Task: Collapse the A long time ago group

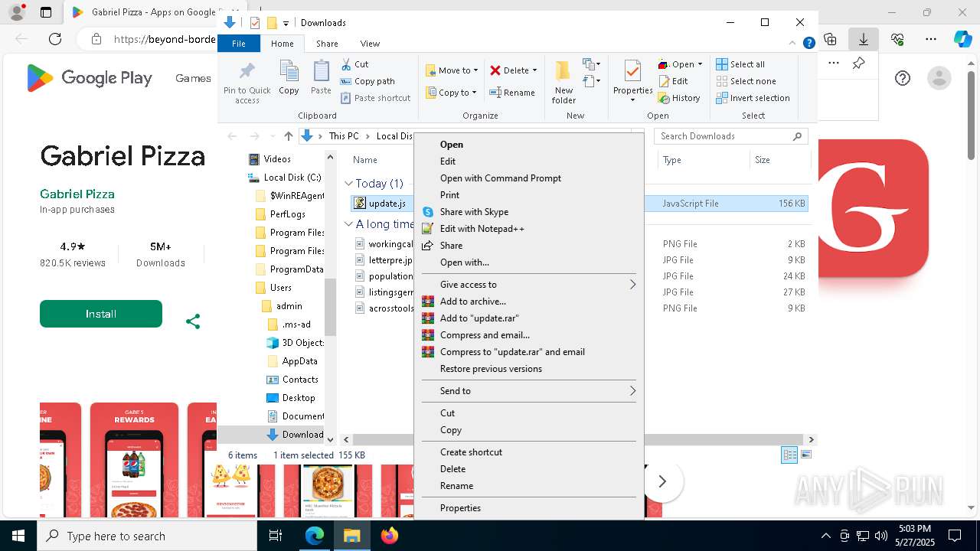Action: [x=348, y=224]
